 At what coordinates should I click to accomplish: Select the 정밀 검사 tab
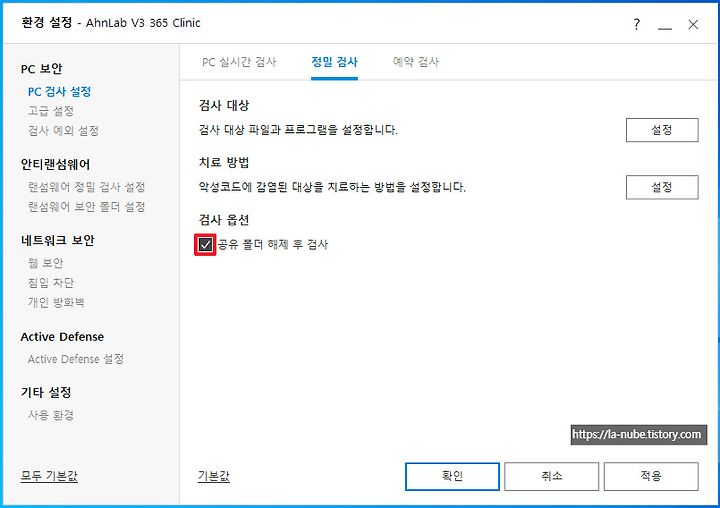point(334,62)
